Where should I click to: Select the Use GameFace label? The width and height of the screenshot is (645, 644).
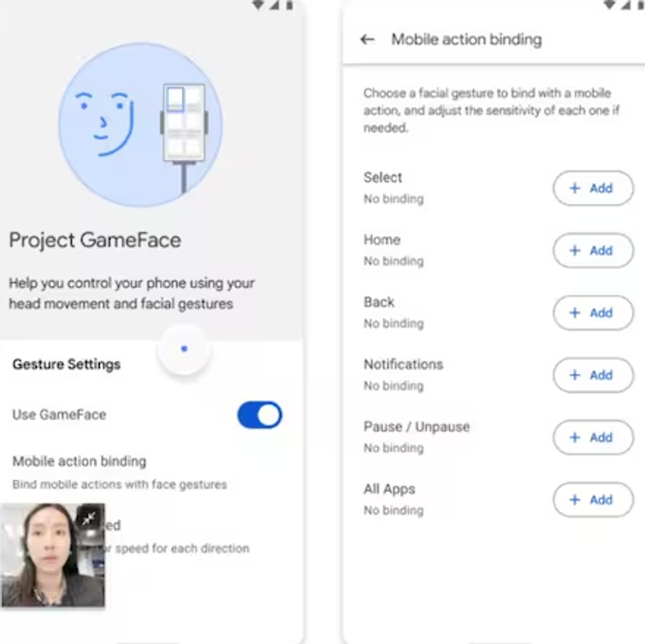tap(59, 414)
